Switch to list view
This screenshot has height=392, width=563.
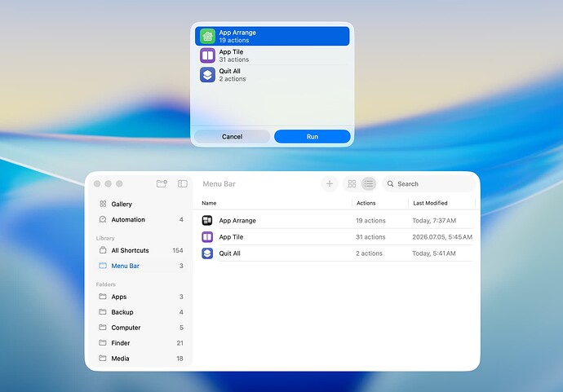pos(368,184)
